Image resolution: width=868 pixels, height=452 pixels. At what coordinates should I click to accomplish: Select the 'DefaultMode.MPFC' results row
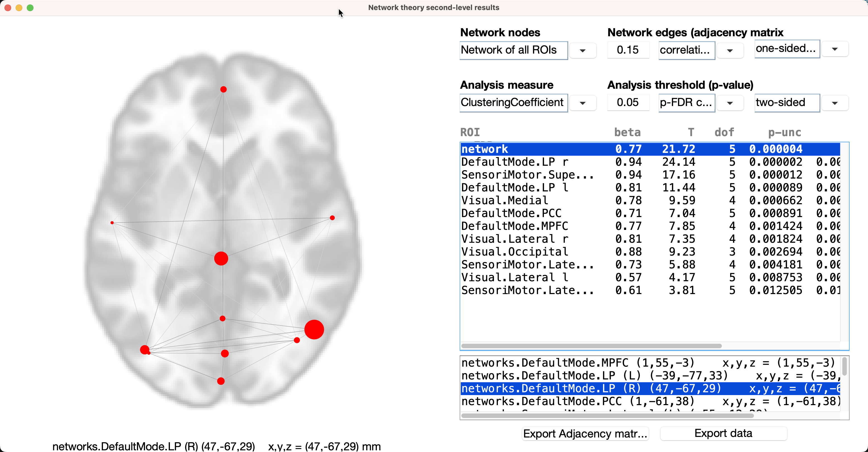coord(650,226)
